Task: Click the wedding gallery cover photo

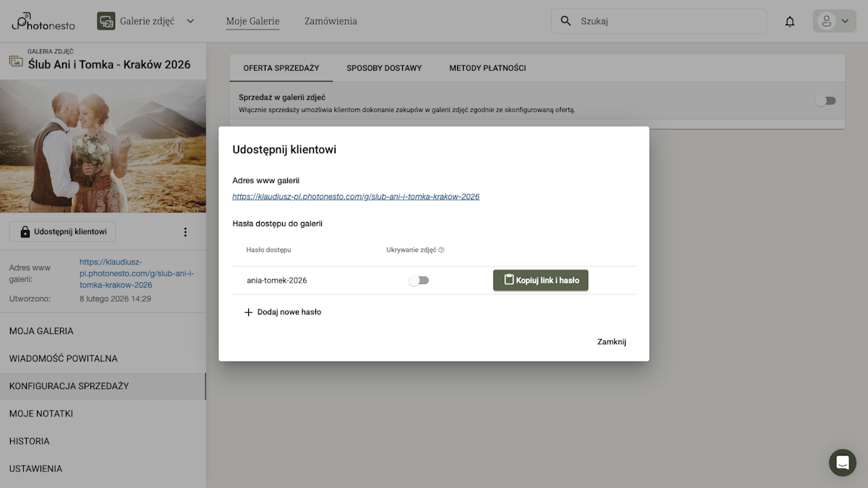Action: coord(103,147)
